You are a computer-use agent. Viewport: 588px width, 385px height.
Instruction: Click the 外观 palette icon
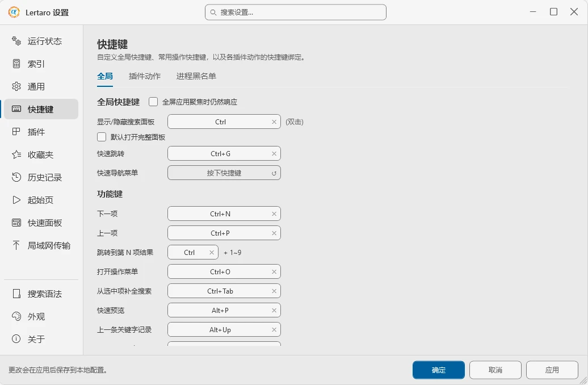coord(16,316)
